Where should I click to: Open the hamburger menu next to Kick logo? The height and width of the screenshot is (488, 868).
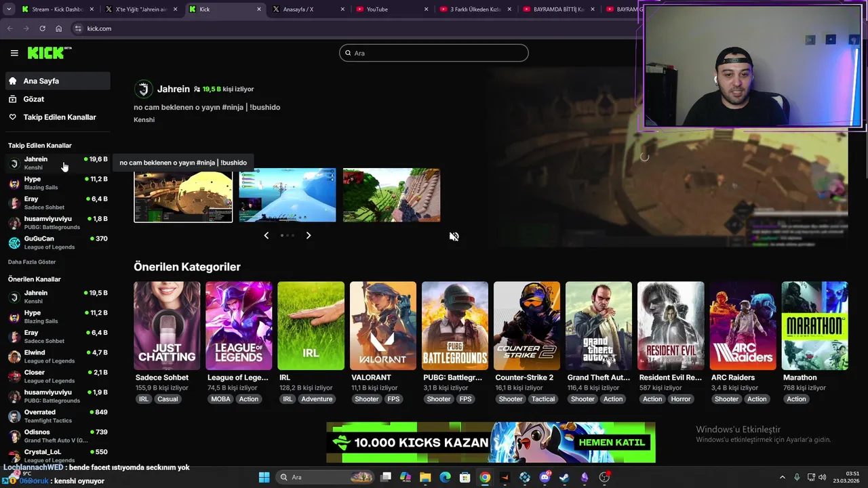click(14, 53)
